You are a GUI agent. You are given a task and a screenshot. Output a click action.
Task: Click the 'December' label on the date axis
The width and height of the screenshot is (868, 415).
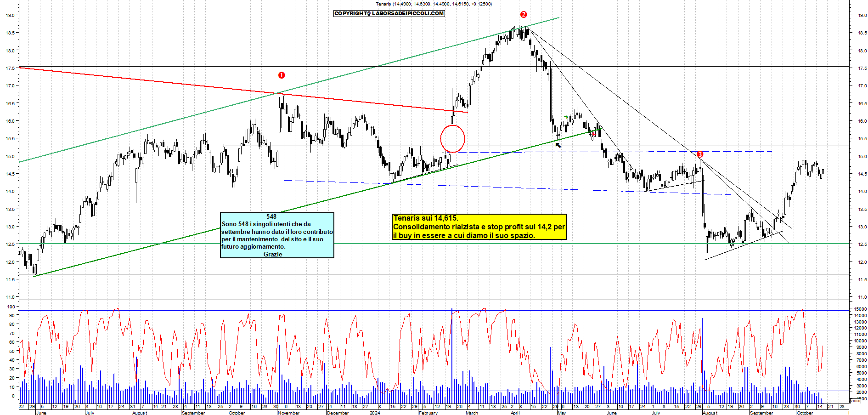[338, 413]
